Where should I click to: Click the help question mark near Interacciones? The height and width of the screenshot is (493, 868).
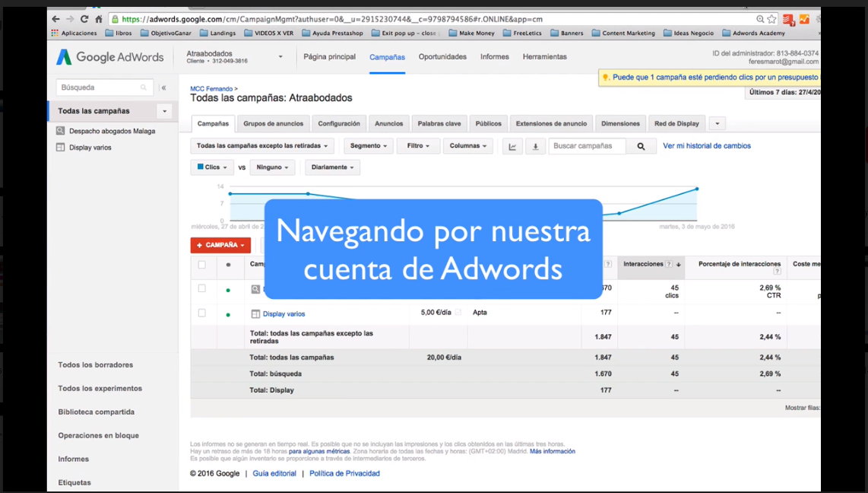coord(668,264)
